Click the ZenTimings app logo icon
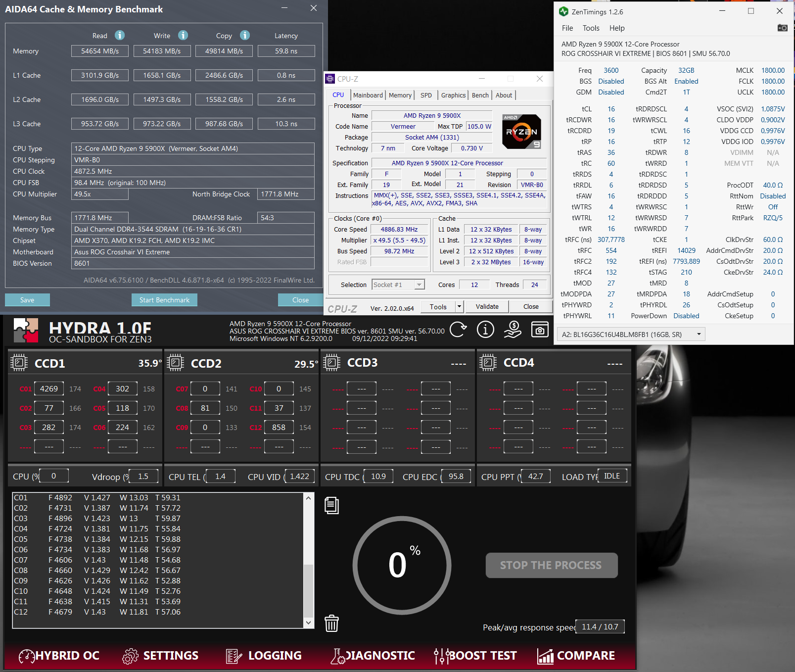The width and height of the screenshot is (795, 672). click(x=563, y=11)
